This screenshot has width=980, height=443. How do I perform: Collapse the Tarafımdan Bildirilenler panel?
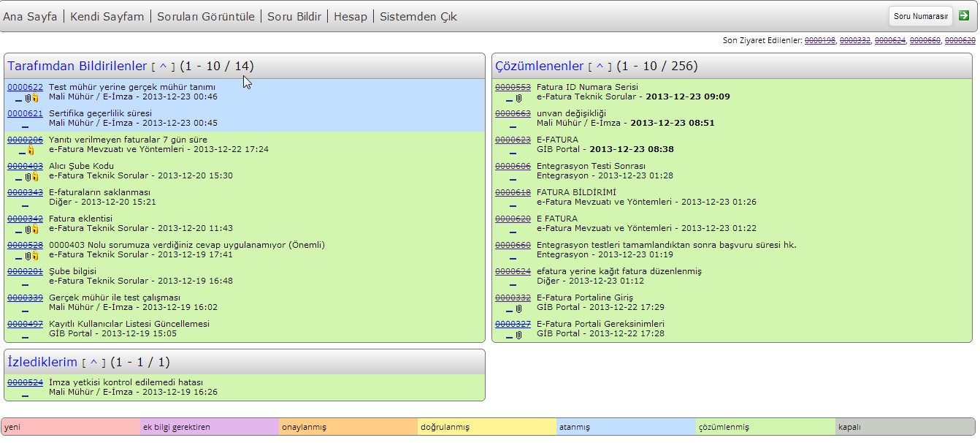(163, 67)
